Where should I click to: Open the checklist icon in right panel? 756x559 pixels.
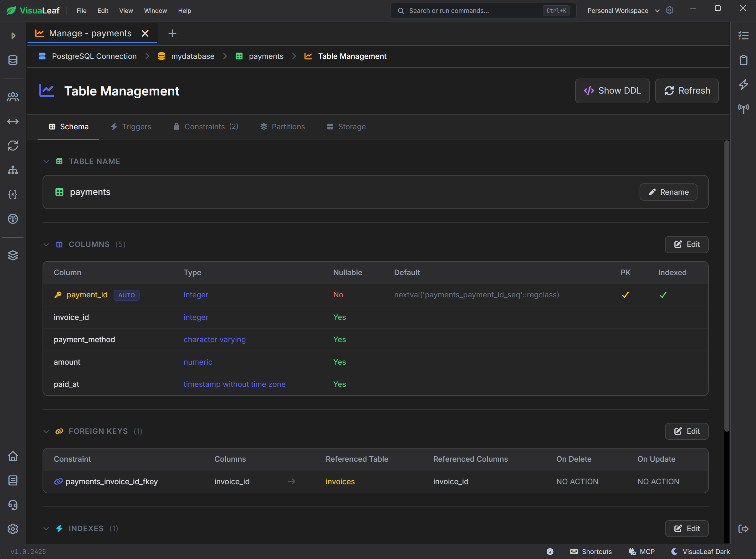743,36
